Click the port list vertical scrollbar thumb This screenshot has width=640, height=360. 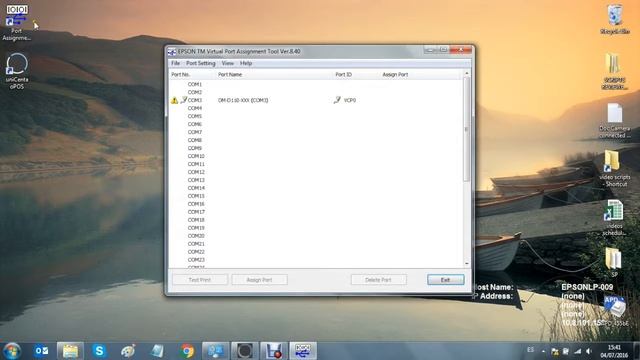pos(467,129)
